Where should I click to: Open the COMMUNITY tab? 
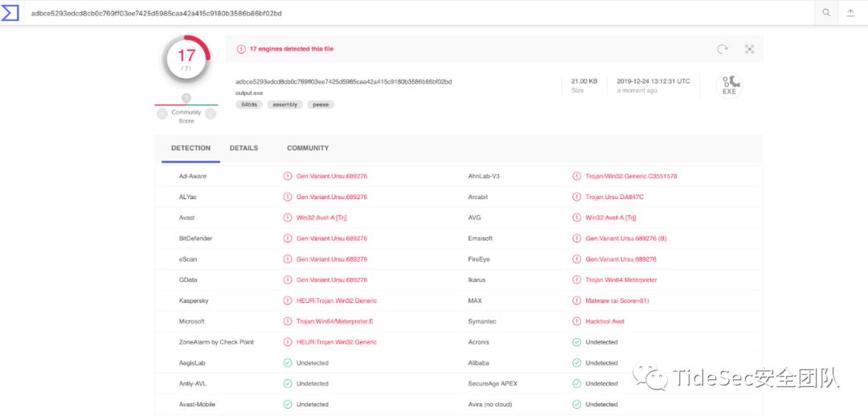coord(308,149)
